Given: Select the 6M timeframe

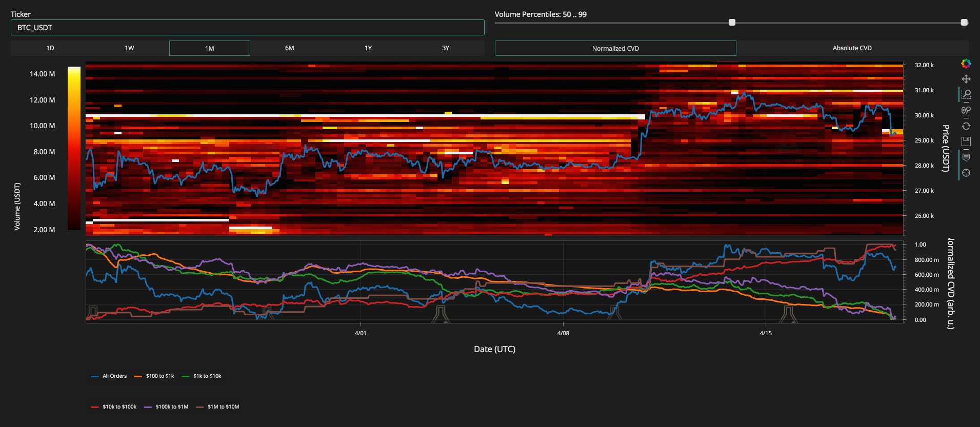Looking at the screenshot, I should point(289,48).
